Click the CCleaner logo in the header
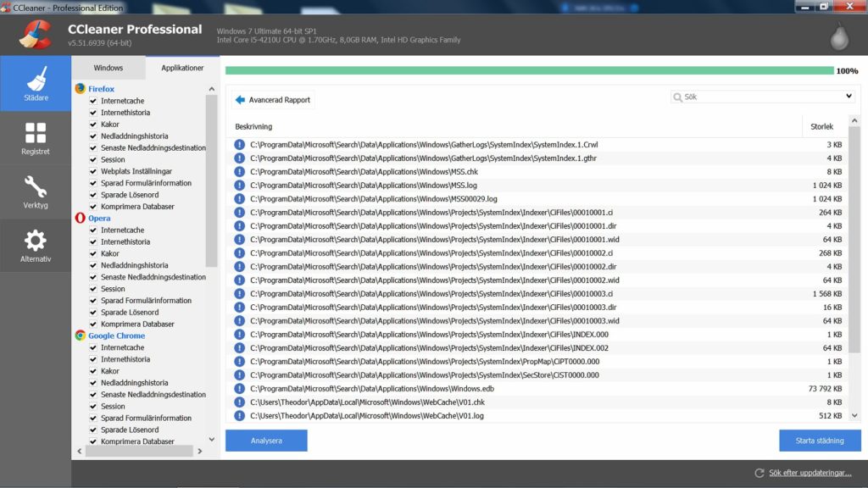The width and height of the screenshot is (868, 488). click(36, 34)
